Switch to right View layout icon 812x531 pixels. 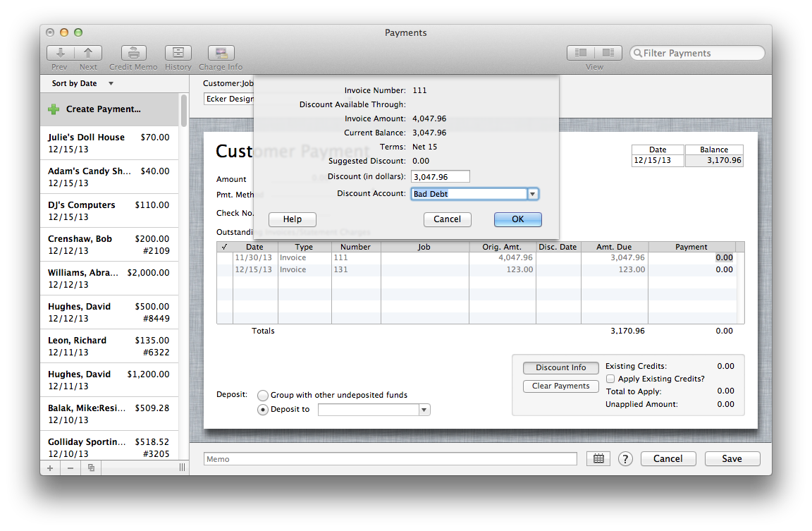tap(608, 52)
